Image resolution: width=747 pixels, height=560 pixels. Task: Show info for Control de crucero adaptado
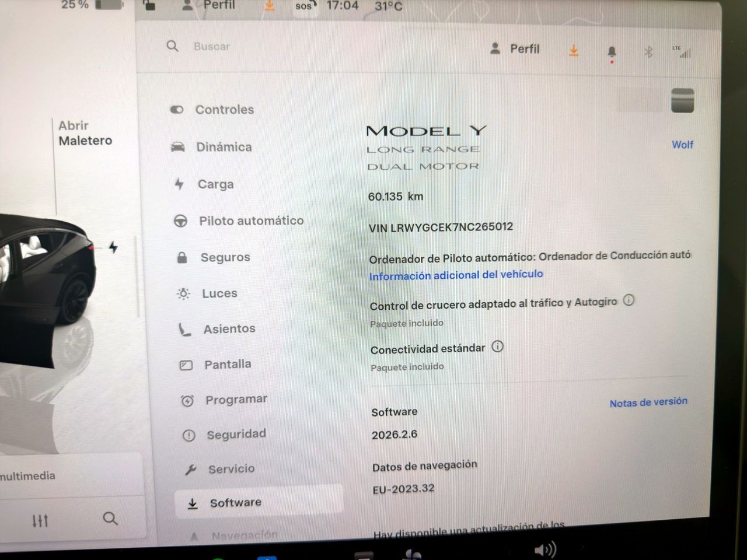tap(629, 300)
